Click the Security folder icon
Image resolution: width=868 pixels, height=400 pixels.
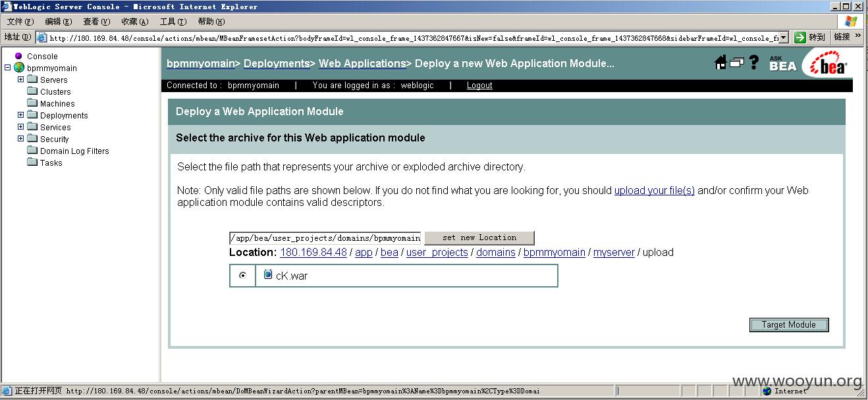point(32,138)
